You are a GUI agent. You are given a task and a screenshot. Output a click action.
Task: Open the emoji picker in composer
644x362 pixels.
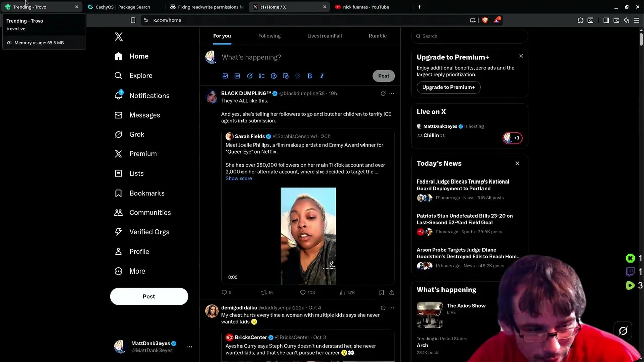pyautogui.click(x=274, y=76)
